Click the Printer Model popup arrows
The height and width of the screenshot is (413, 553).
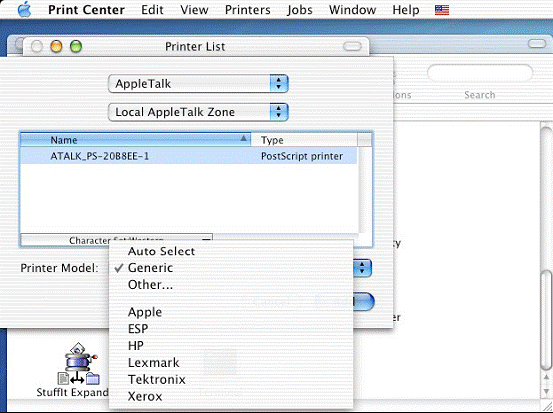[362, 268]
